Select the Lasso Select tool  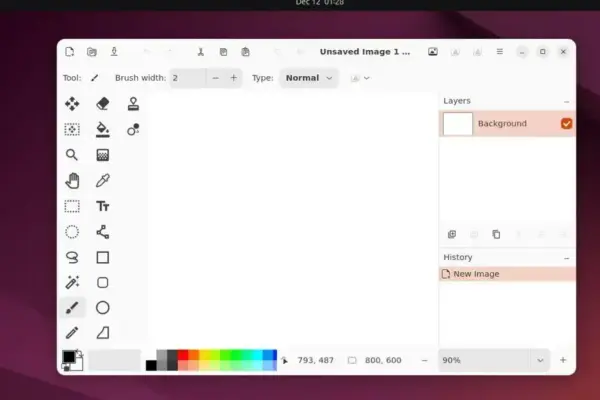point(72,258)
